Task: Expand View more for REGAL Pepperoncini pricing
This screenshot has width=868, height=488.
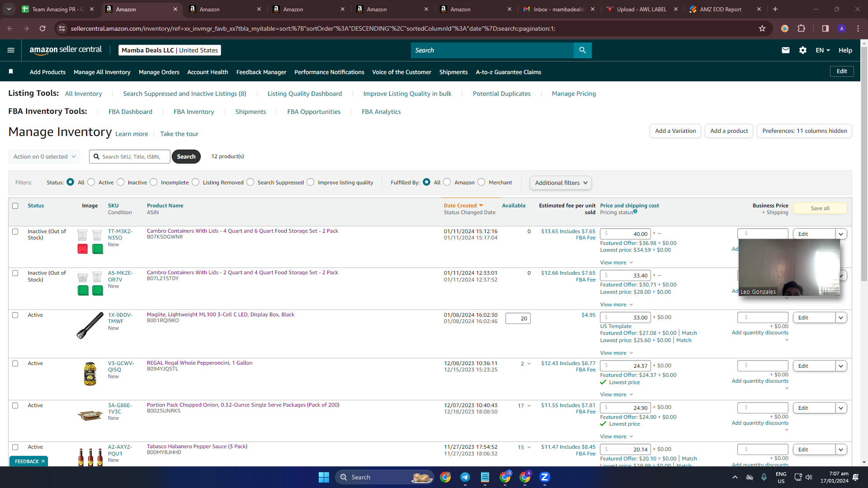Action: pyautogui.click(x=617, y=394)
